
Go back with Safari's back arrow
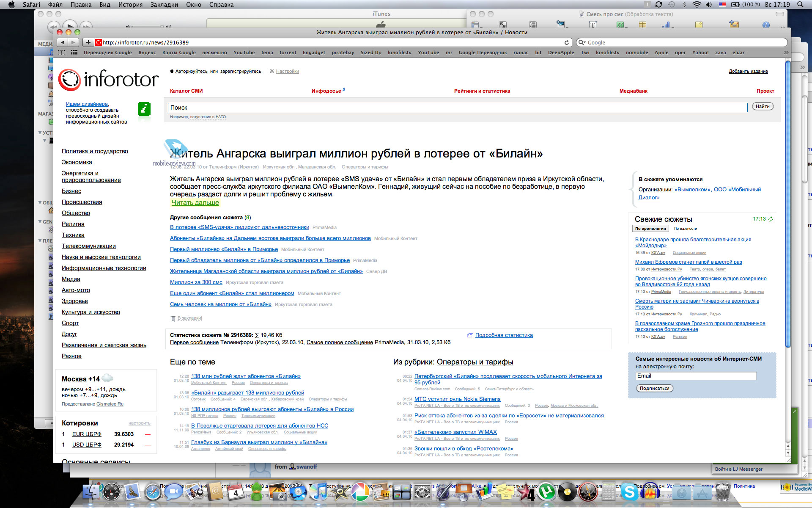[x=63, y=42]
